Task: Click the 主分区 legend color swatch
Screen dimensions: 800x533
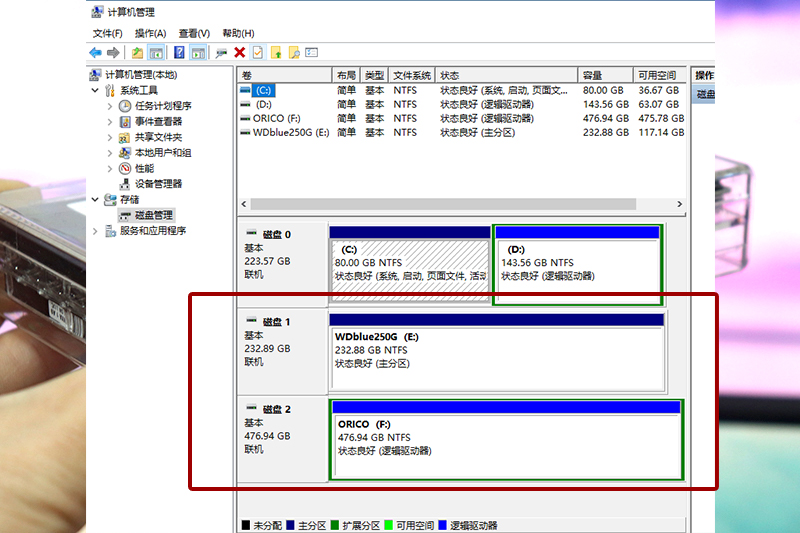Action: [290, 525]
